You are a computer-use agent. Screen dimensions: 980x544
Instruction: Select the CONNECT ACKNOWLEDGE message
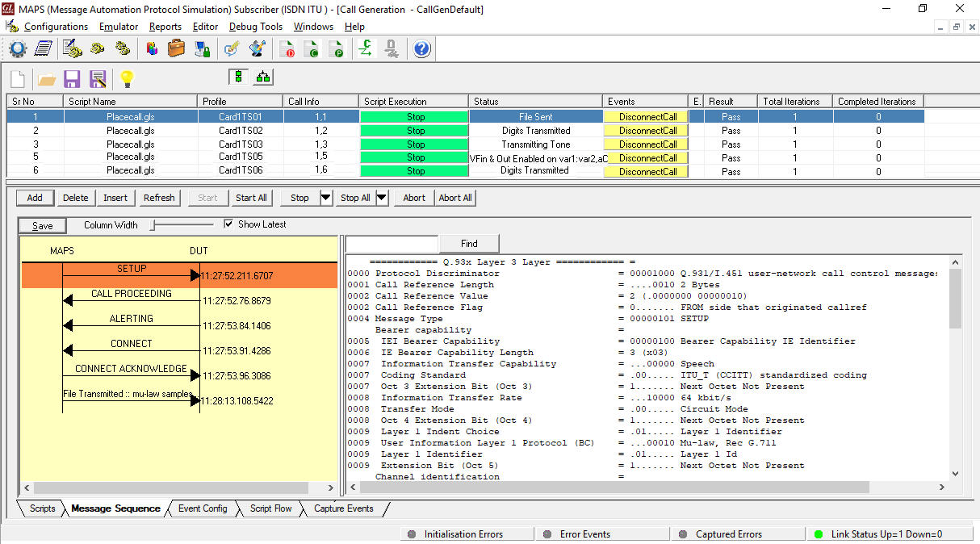click(131, 369)
